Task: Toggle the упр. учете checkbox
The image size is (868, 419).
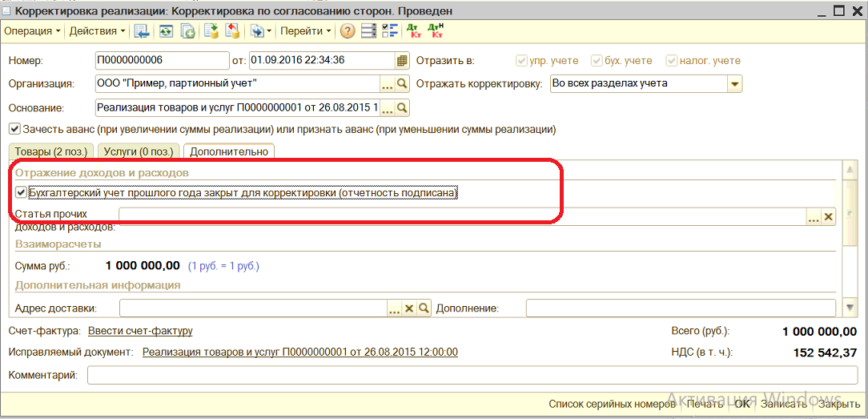Action: 520,60
